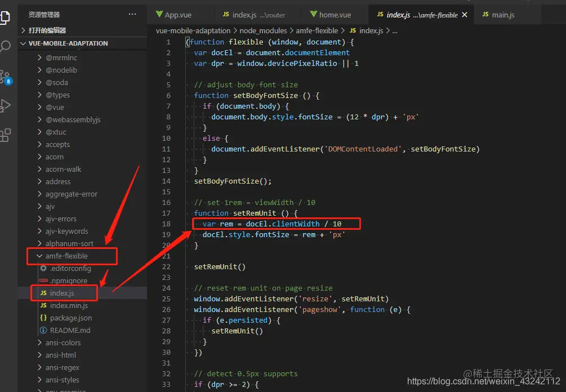
Task: Expand the alphanum-sort folder
Action: coord(82,244)
